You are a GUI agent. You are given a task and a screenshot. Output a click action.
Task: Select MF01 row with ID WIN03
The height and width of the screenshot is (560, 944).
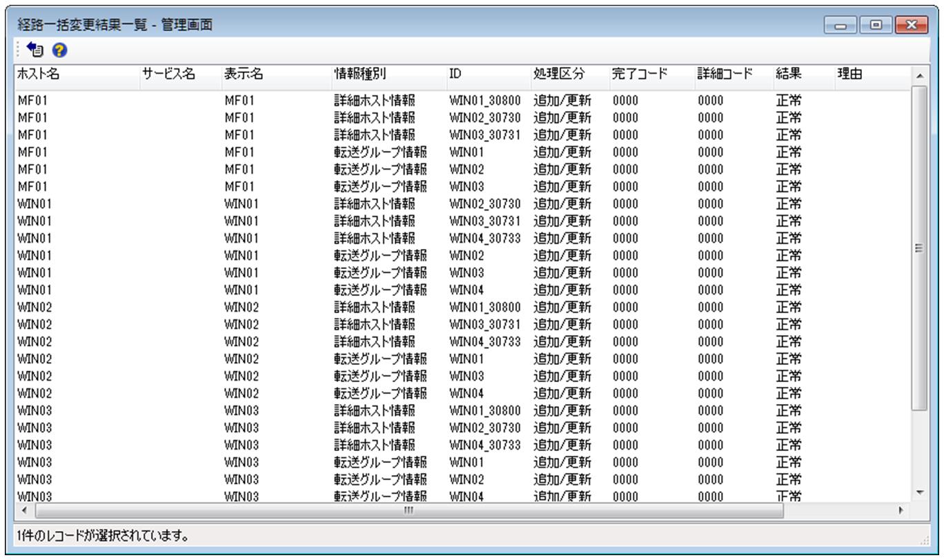click(x=463, y=186)
